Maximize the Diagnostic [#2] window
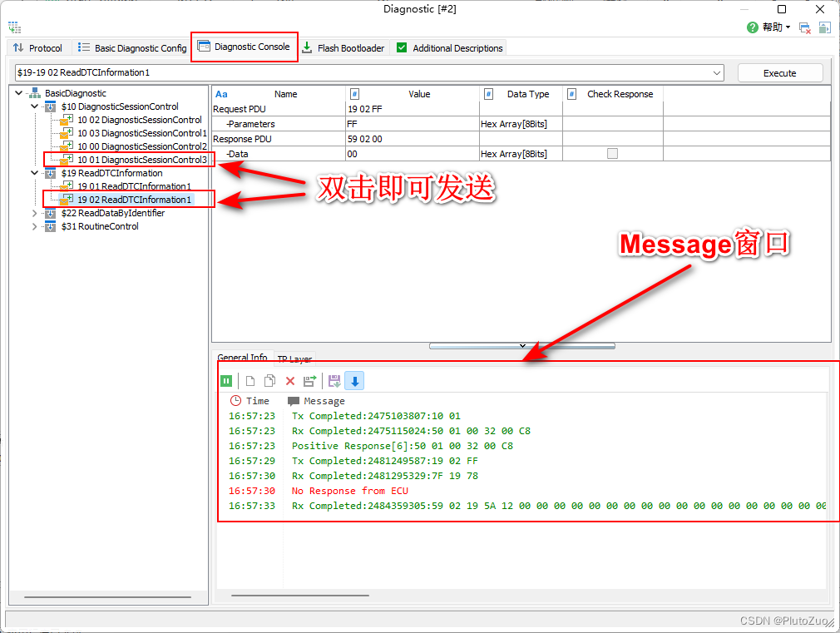This screenshot has width=840, height=633. coord(782,9)
